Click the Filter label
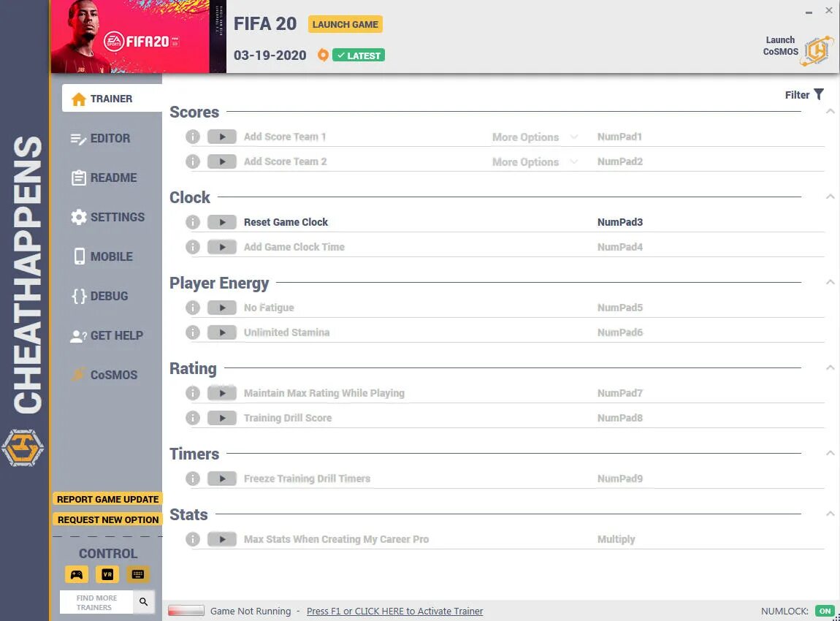The image size is (840, 621). pos(797,95)
